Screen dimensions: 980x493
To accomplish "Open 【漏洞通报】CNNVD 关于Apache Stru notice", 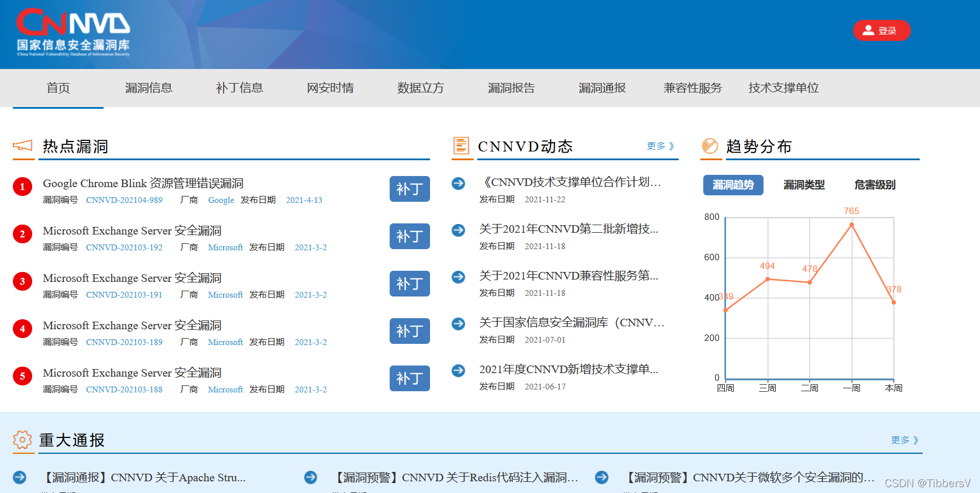I will pos(143,477).
